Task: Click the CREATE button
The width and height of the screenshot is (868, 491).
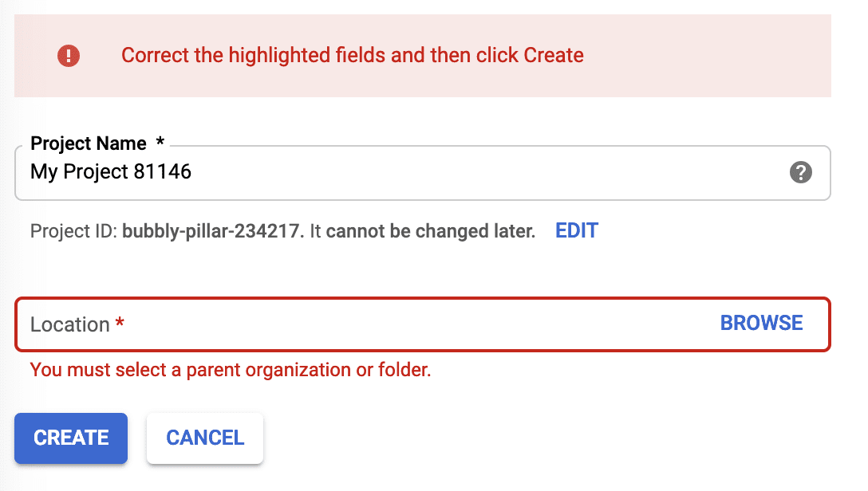Action: tap(71, 438)
